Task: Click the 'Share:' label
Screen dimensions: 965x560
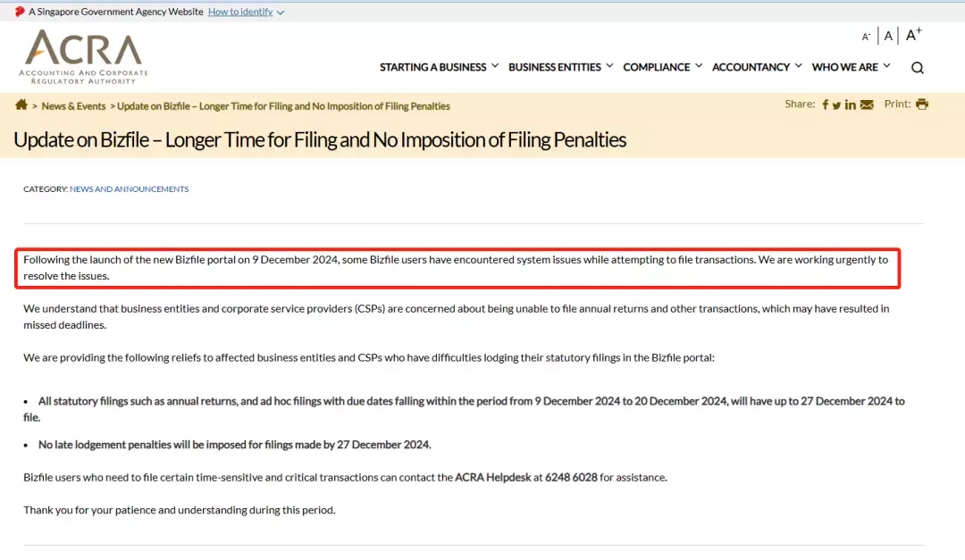Action: coord(800,104)
